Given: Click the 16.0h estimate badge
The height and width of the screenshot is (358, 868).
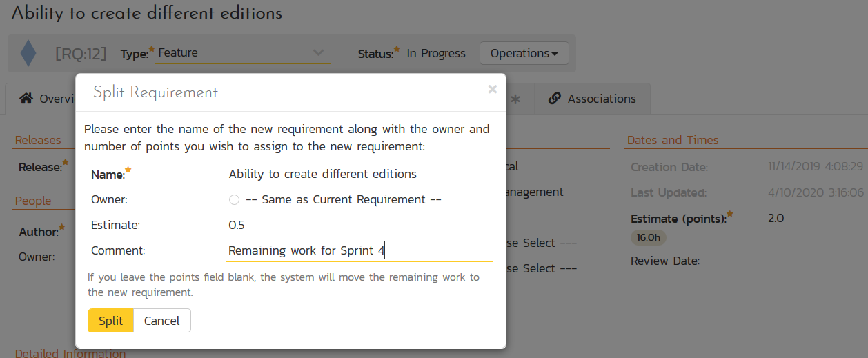Looking at the screenshot, I should (649, 237).
